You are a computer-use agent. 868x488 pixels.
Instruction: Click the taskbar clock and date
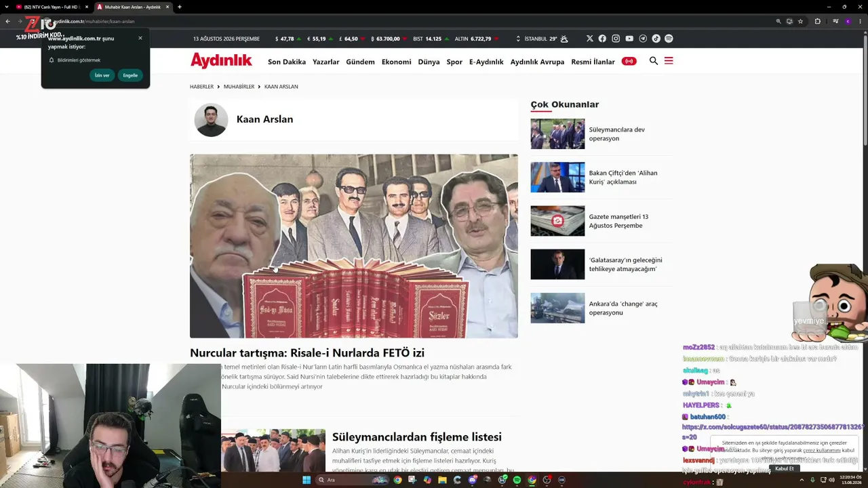click(850, 480)
